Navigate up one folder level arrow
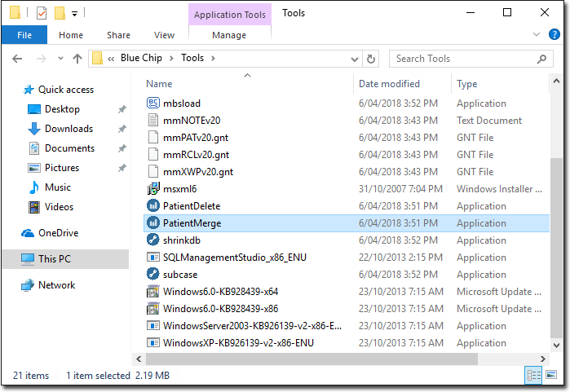 [77, 59]
